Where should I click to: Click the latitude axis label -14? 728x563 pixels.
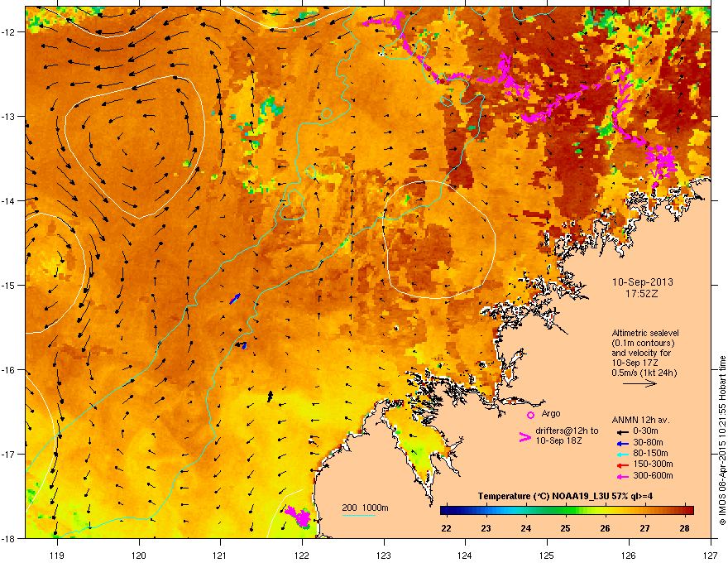click(8, 200)
